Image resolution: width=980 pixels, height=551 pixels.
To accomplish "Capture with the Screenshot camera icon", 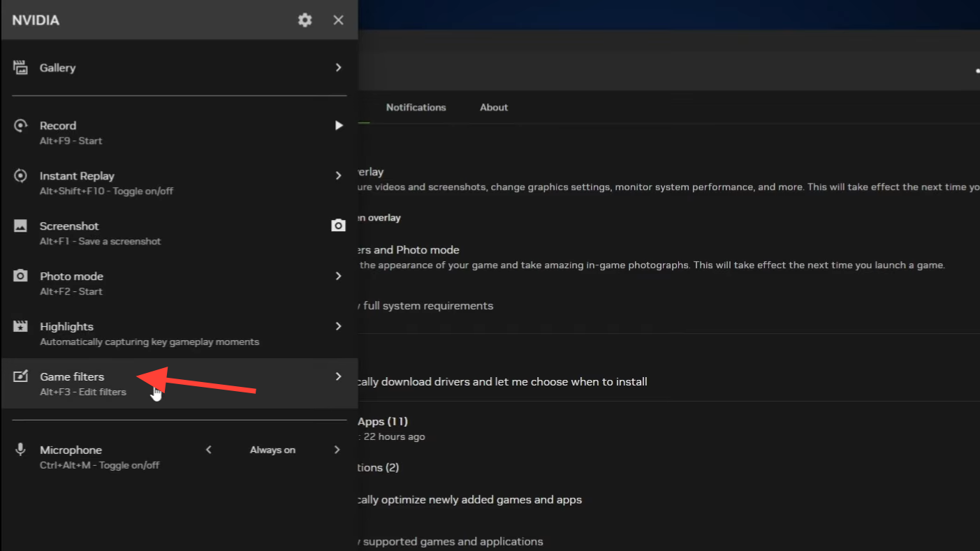I will coord(338,226).
